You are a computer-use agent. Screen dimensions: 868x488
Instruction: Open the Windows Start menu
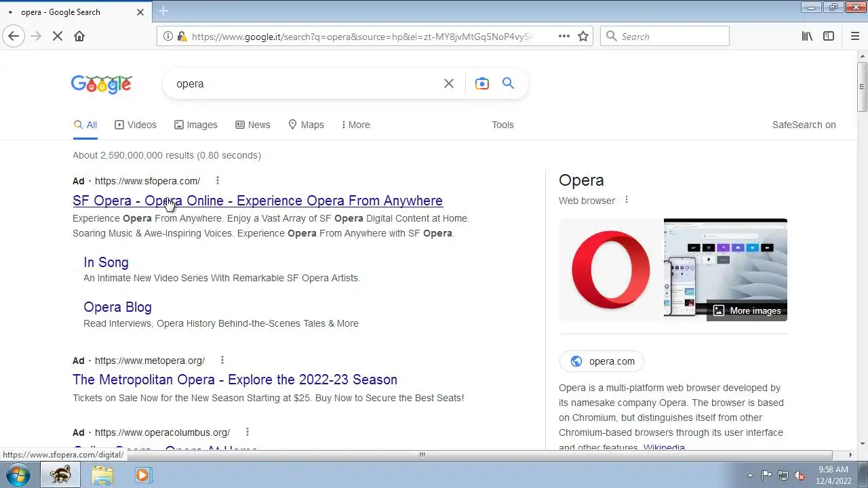pyautogui.click(x=18, y=474)
